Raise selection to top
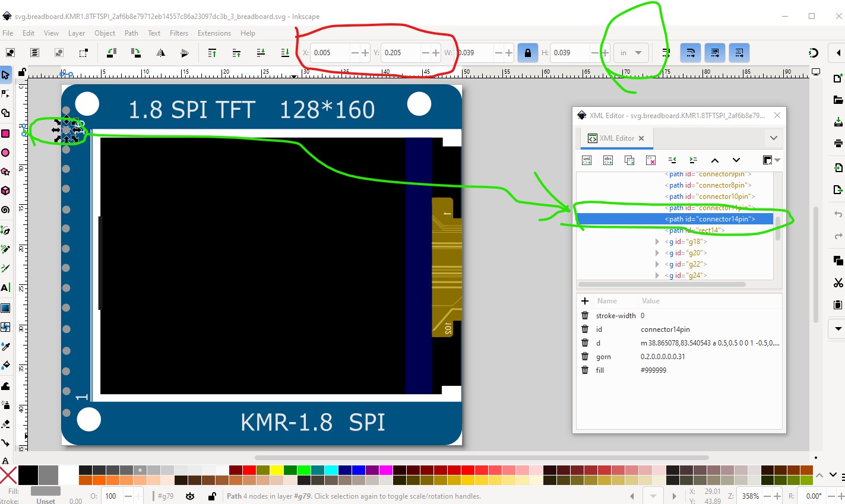This screenshot has height=504, width=845. 212,53
